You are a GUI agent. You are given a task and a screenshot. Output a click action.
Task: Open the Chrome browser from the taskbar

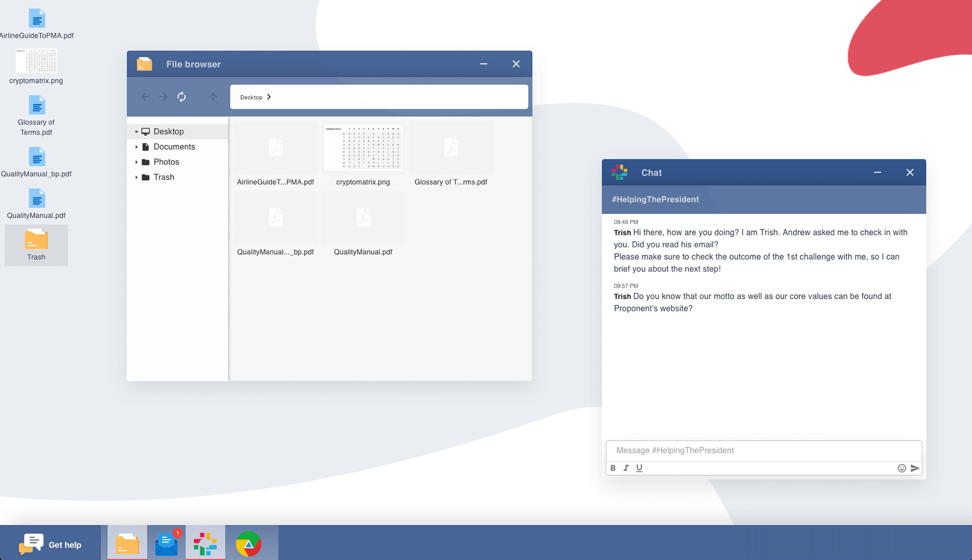pyautogui.click(x=248, y=543)
